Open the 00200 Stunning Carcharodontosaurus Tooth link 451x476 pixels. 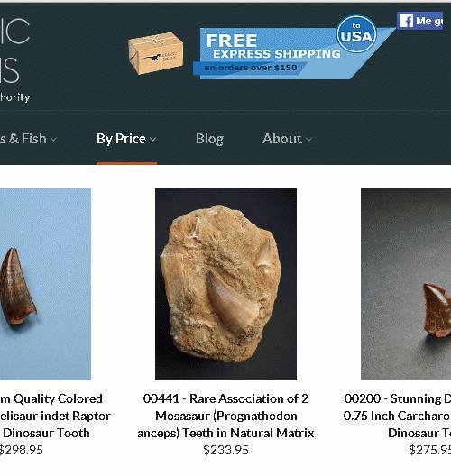397,416
